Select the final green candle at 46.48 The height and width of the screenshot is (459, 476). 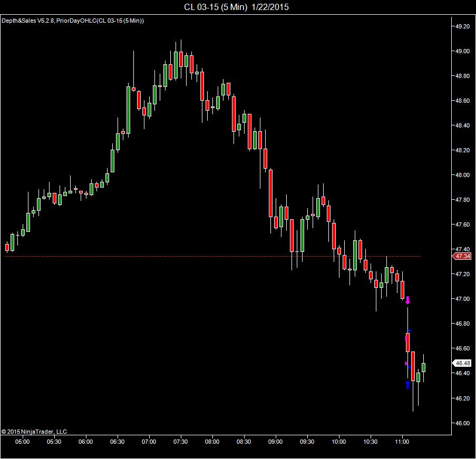(423, 367)
